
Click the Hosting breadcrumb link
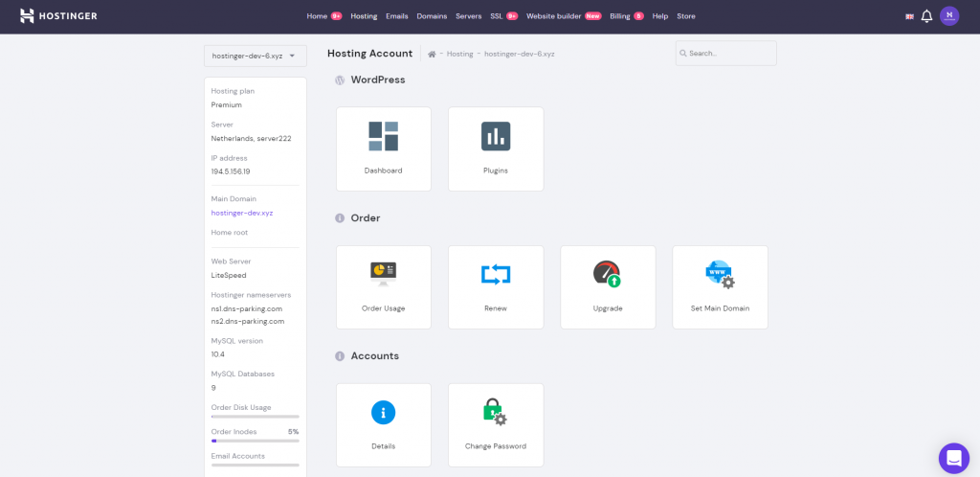(x=460, y=55)
